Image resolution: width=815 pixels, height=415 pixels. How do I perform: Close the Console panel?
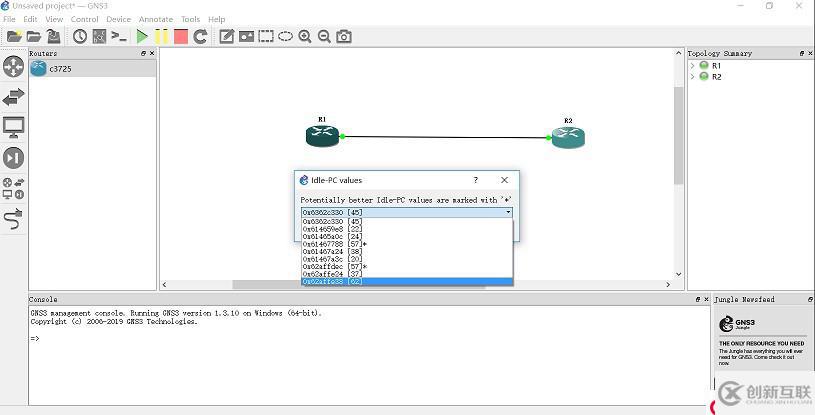click(706, 299)
